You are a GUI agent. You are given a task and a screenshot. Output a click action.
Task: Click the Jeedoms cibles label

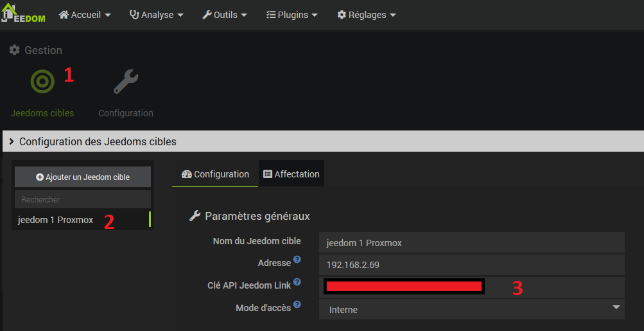tap(42, 113)
